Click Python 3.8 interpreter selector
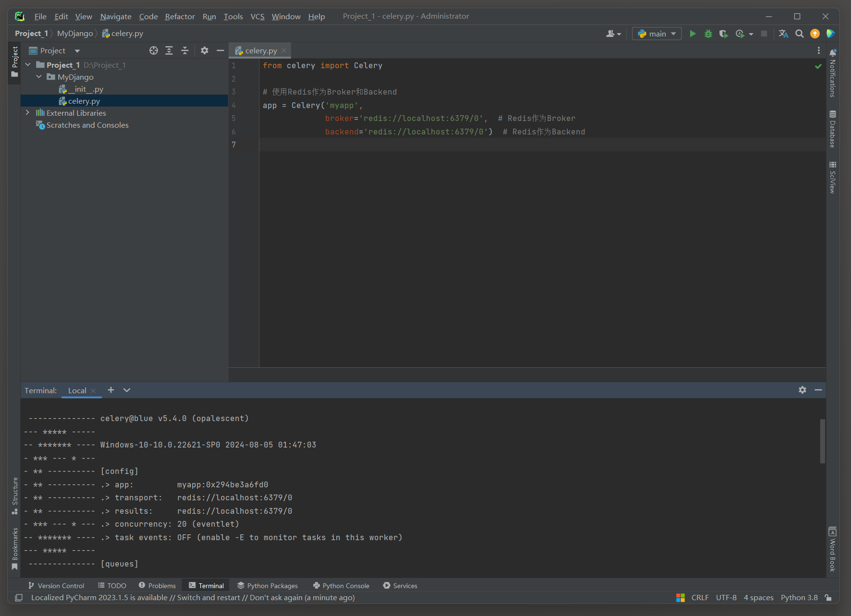This screenshot has height=616, width=851. point(799,598)
